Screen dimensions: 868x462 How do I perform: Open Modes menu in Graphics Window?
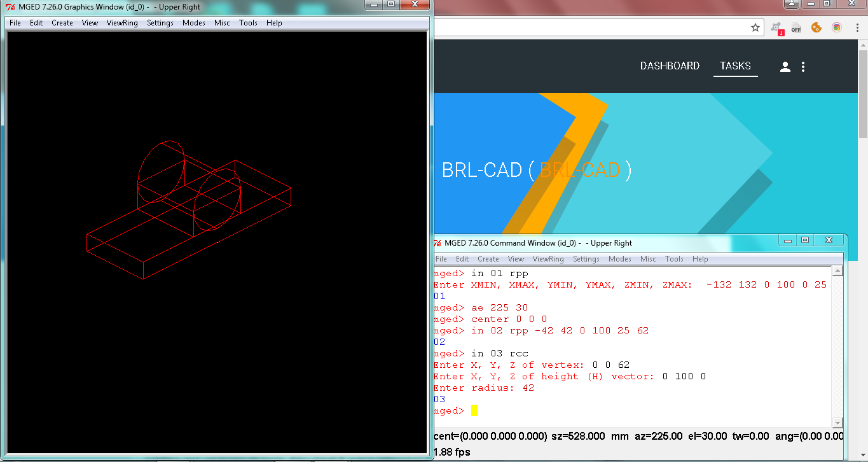pyautogui.click(x=194, y=23)
